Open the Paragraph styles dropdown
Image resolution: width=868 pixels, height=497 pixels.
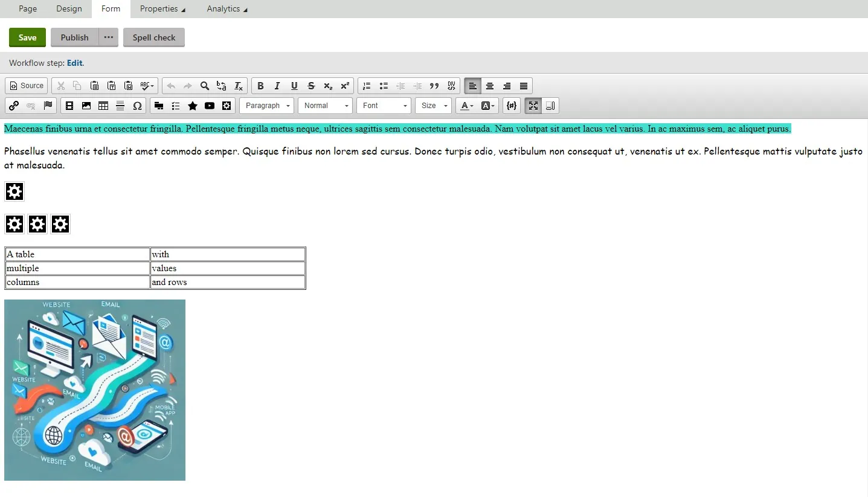(x=266, y=106)
